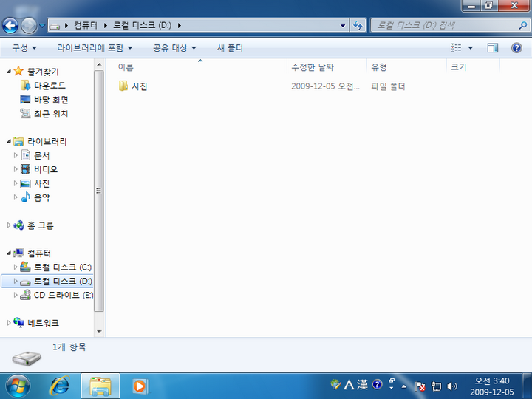Viewport: 532px width, 399px height.
Task: Expand 로컬 디스크 (C:) in tree
Action: [x=16, y=267]
